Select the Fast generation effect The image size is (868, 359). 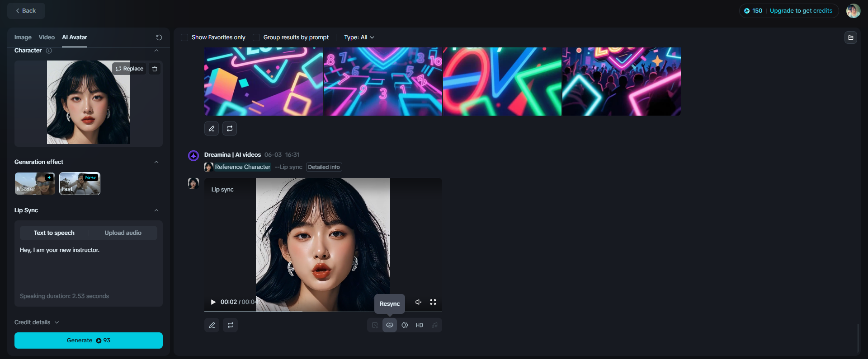[x=80, y=184]
